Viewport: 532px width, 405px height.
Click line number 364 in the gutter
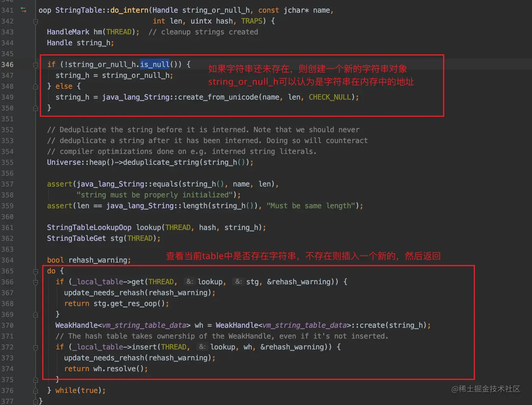click(x=7, y=260)
